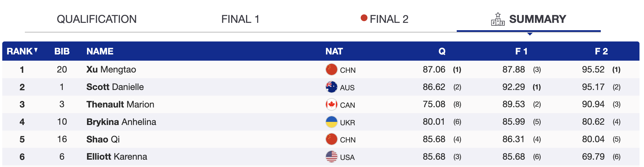Click the F 1 column header
The height and width of the screenshot is (167, 644).
pyautogui.click(x=521, y=51)
